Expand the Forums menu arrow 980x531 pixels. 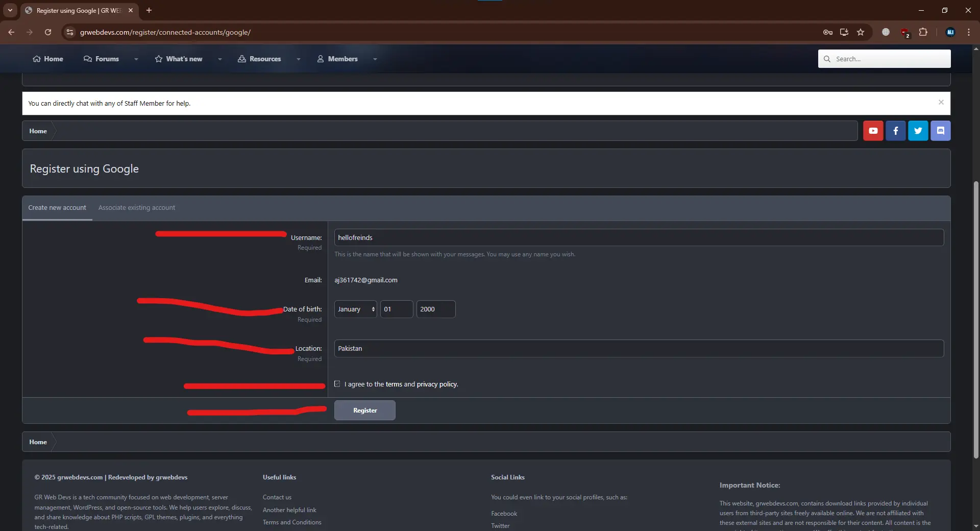136,59
